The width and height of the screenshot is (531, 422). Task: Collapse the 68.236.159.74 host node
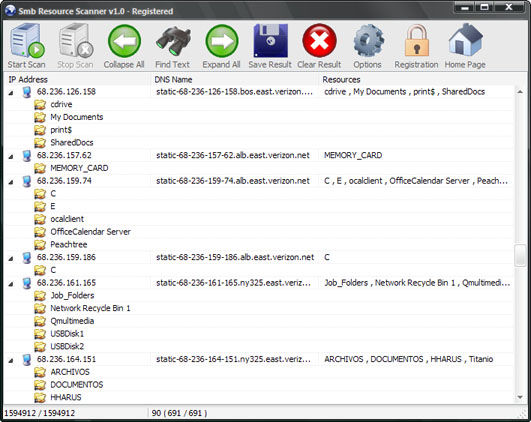pos(11,182)
